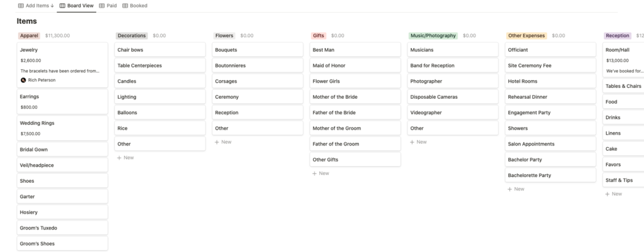The height and width of the screenshot is (252, 644).
Task: Open the Father of the Groom card
Action: pos(355,144)
